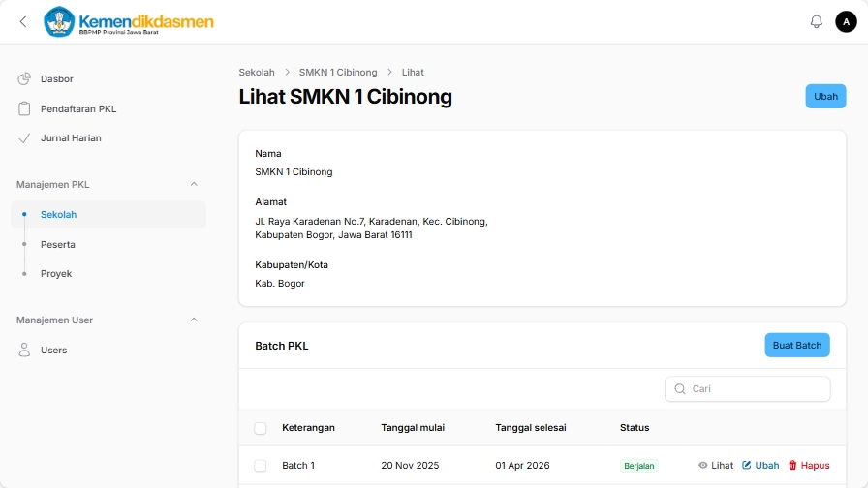Click the Kemendikdasmen logo
The width and height of the screenshot is (868, 488).
pos(129,22)
